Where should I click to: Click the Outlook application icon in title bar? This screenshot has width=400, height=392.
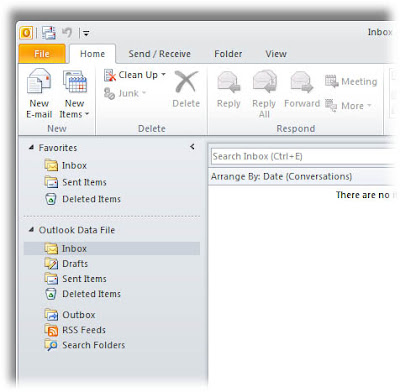pyautogui.click(x=26, y=33)
